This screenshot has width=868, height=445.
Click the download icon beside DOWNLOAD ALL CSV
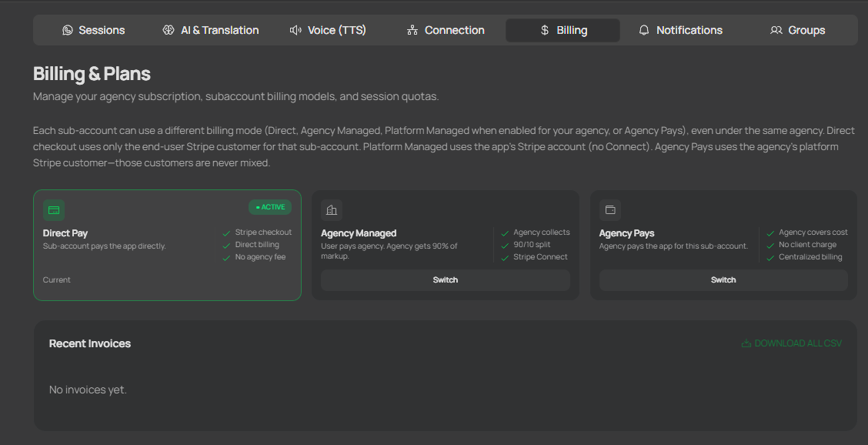[x=746, y=343]
